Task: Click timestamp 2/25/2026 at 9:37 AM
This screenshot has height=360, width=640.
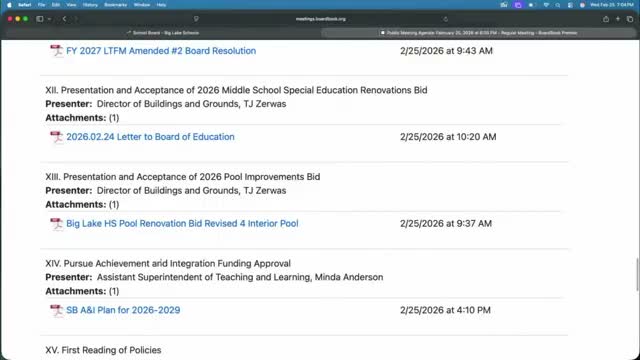Action: coord(446,224)
